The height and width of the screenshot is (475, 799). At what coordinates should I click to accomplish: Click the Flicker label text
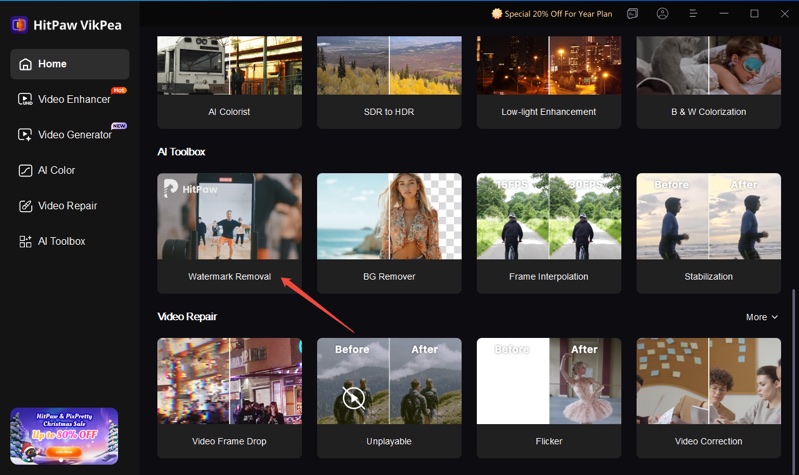pos(549,441)
